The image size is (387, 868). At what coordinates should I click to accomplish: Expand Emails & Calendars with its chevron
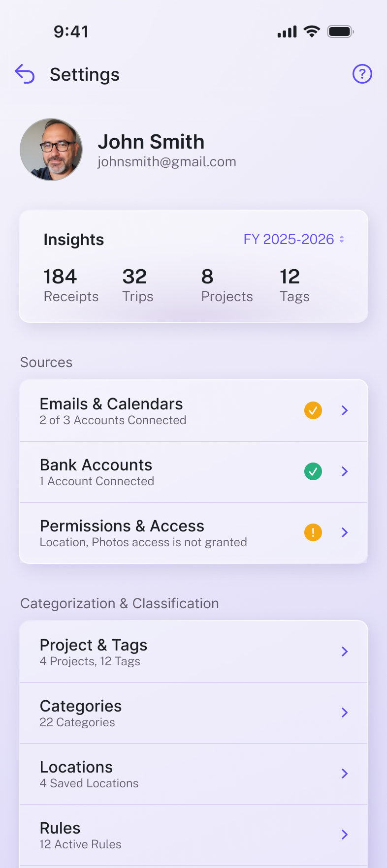pos(345,410)
